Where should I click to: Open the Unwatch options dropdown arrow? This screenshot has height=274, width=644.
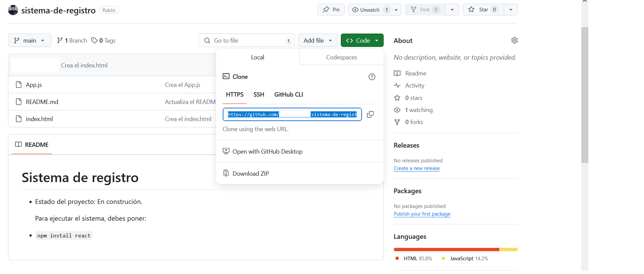click(x=396, y=10)
